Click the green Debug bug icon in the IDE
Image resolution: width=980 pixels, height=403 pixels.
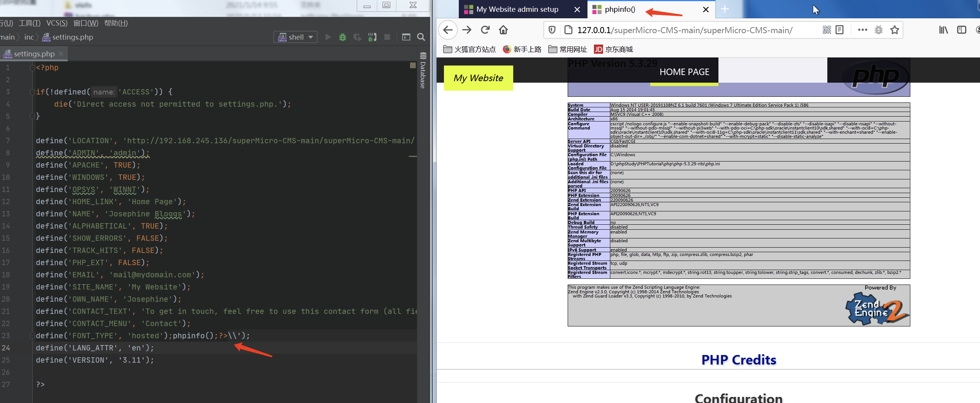343,37
